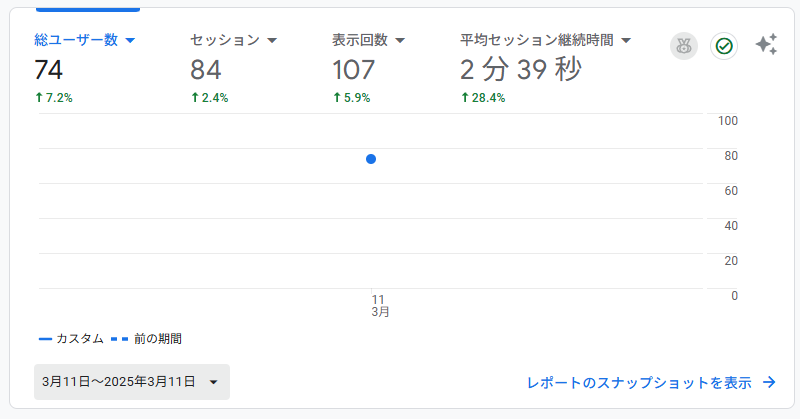Click the green up arrow beside 28.4%
This screenshot has width=800, height=419.
click(x=465, y=98)
